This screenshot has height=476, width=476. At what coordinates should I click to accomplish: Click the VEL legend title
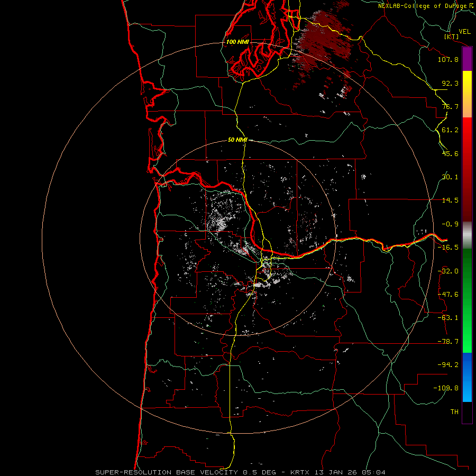click(465, 32)
